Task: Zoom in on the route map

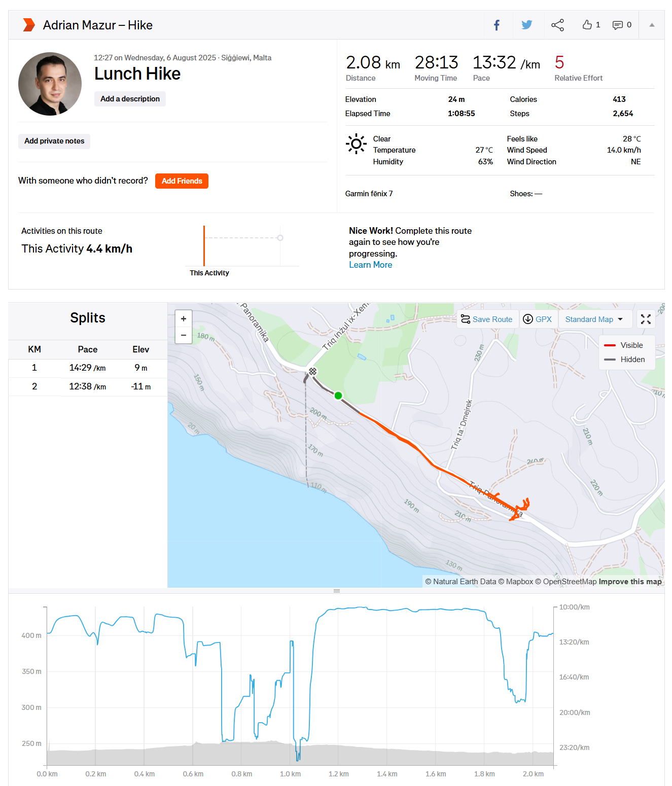Action: (x=184, y=318)
